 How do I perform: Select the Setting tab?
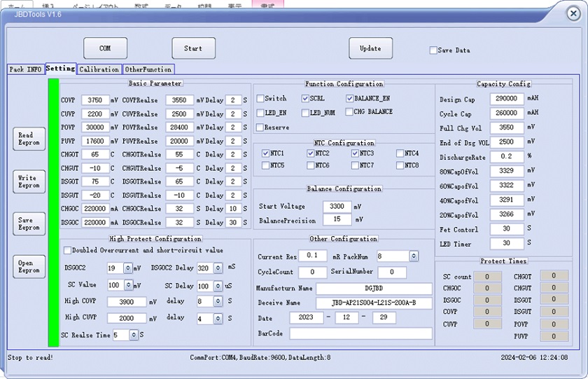(61, 68)
